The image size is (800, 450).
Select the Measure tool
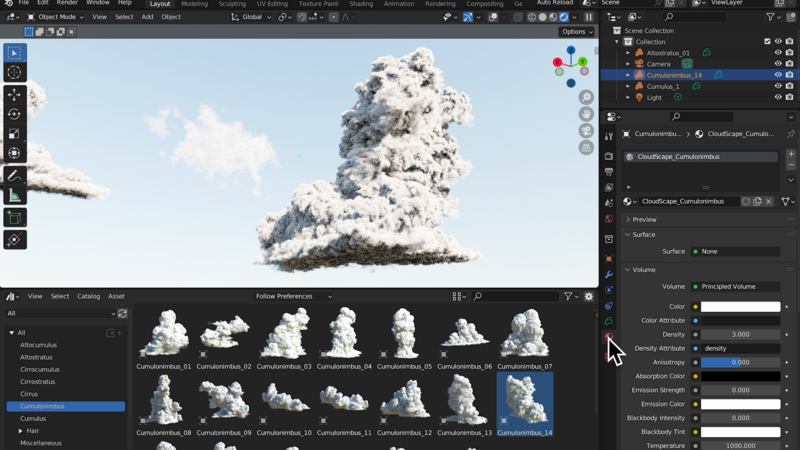(x=14, y=195)
